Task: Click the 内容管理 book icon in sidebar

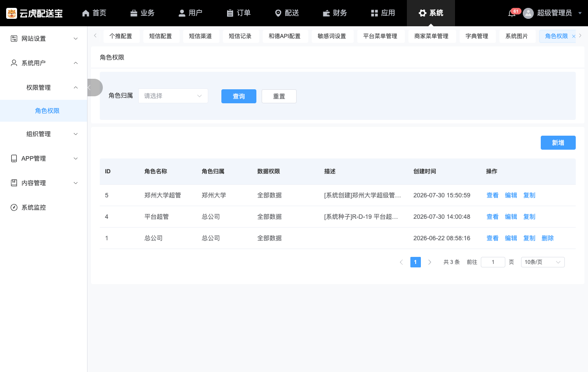Action: pyautogui.click(x=14, y=183)
